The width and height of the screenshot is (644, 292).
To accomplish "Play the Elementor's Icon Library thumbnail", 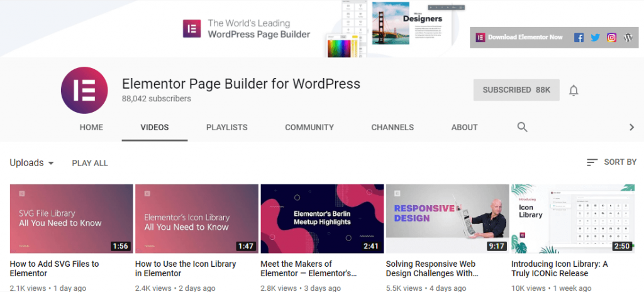I will 197,218.
